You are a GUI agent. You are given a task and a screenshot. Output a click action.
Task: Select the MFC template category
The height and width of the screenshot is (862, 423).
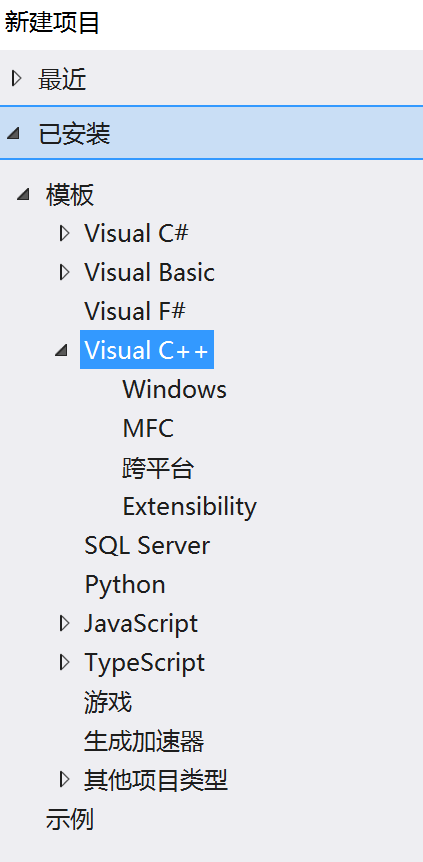click(x=148, y=428)
